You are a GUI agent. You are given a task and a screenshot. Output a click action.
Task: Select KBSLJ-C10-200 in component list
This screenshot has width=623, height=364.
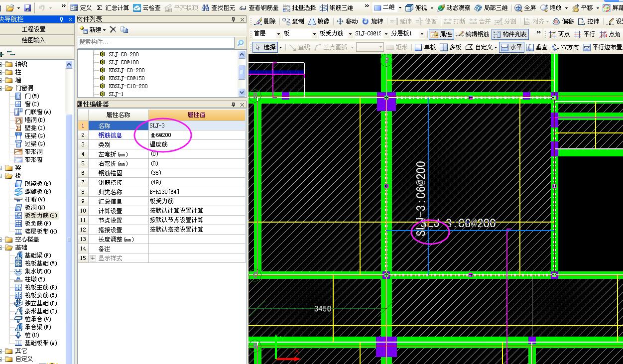[x=128, y=86]
